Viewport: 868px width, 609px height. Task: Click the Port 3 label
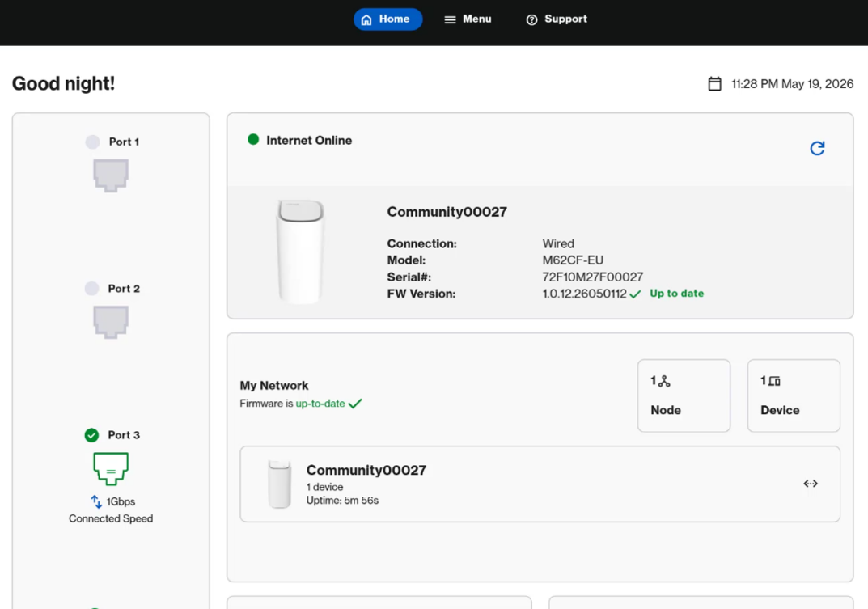pyautogui.click(x=124, y=435)
